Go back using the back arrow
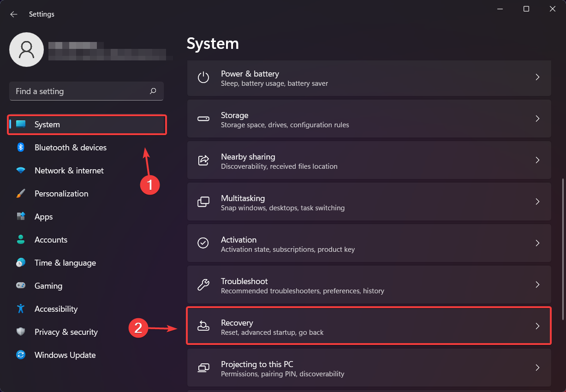This screenshot has height=392, width=566. click(x=14, y=14)
